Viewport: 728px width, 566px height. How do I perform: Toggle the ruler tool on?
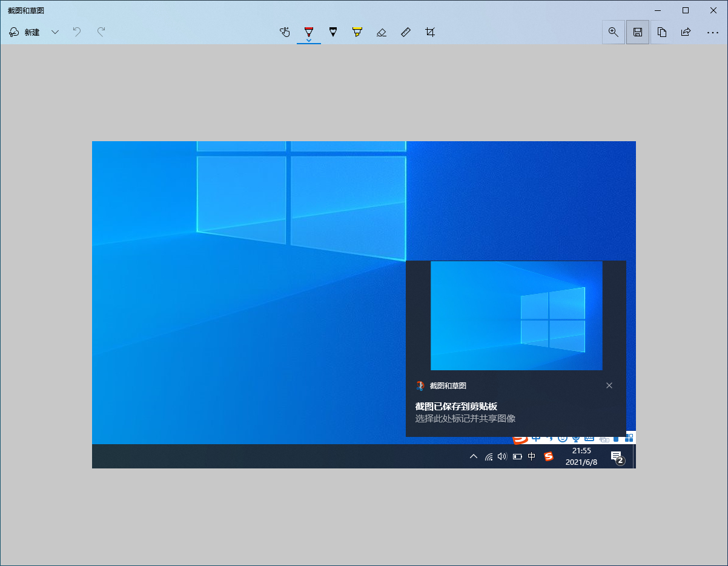tap(405, 32)
